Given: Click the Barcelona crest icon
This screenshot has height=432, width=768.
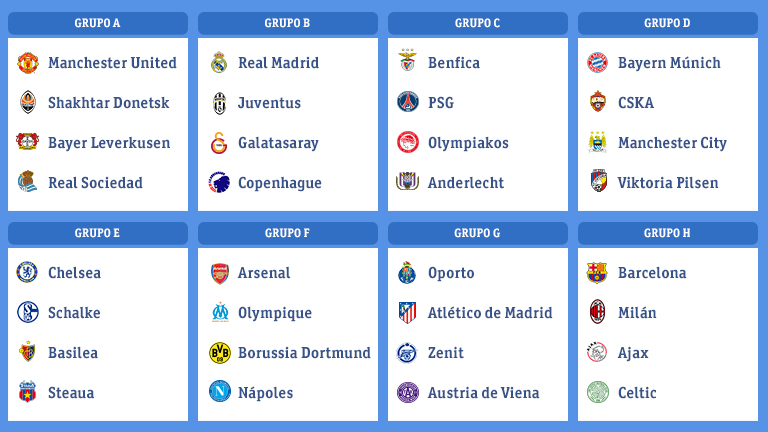Looking at the screenshot, I should tap(597, 273).
